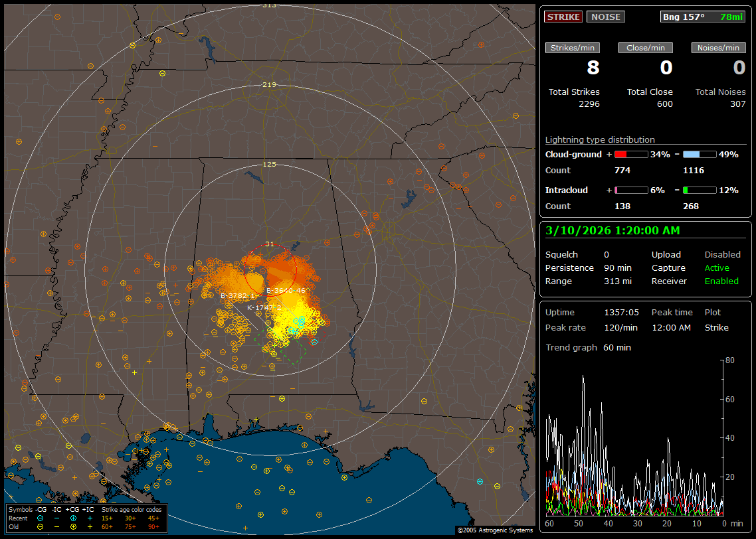
Task: Click the recent -IC cyan dash in legend
Action: [x=56, y=518]
